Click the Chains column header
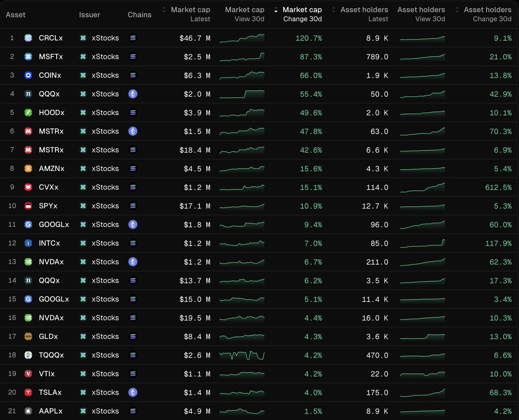The image size is (519, 420). 140,15
